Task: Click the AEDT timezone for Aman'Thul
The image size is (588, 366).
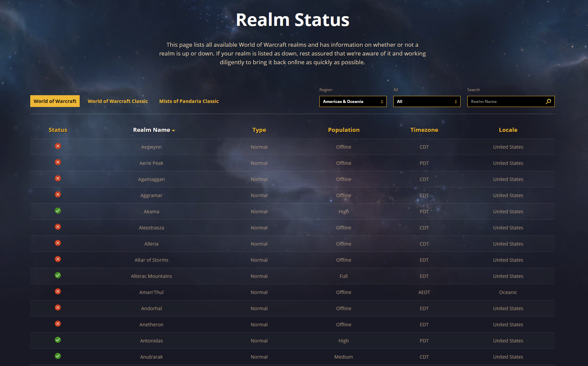Action: point(424,292)
